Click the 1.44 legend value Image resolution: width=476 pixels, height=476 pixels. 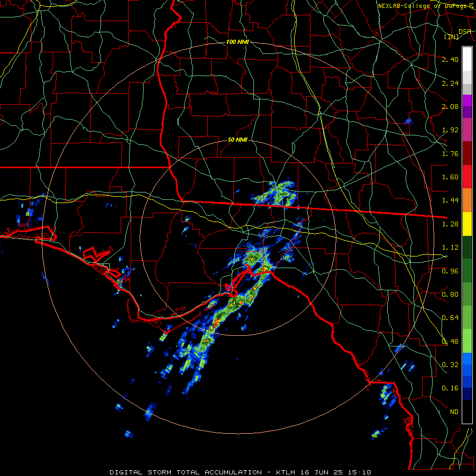click(x=450, y=200)
